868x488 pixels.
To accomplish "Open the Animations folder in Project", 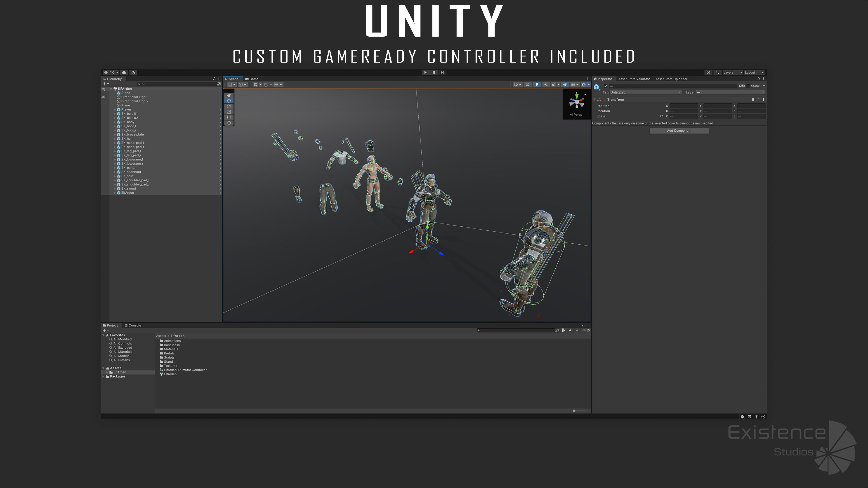I will 172,341.
